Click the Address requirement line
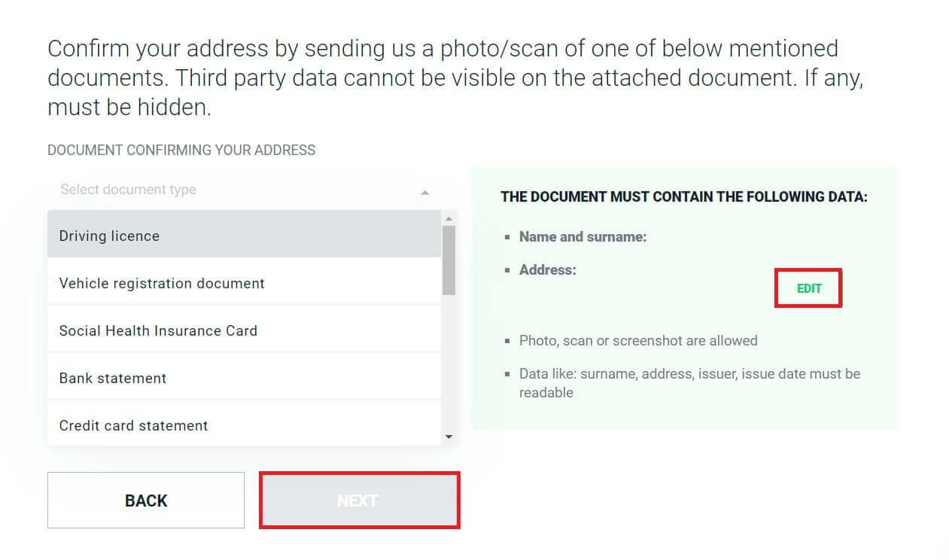The height and width of the screenshot is (560, 949). tap(547, 269)
